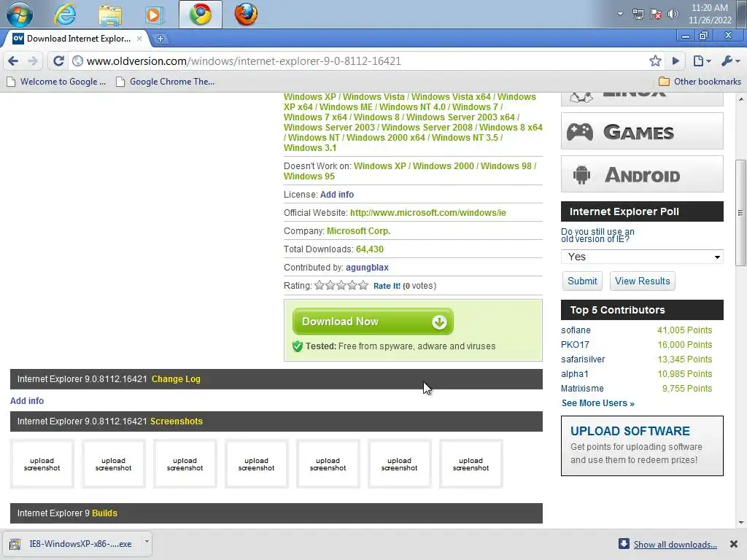Image resolution: width=747 pixels, height=560 pixels.
Task: Open contributor agungblax profile
Action: [368, 268]
